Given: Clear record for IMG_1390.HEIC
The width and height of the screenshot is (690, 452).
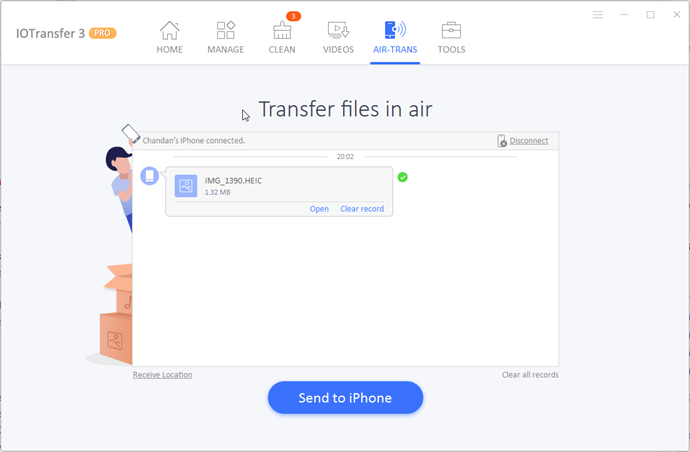Looking at the screenshot, I should point(362,209).
